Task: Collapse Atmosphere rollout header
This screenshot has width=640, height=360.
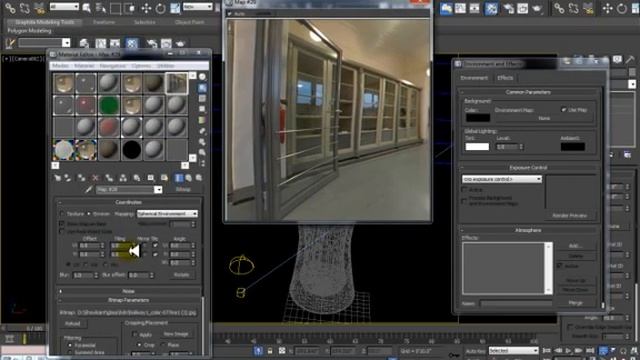Action: (528, 230)
